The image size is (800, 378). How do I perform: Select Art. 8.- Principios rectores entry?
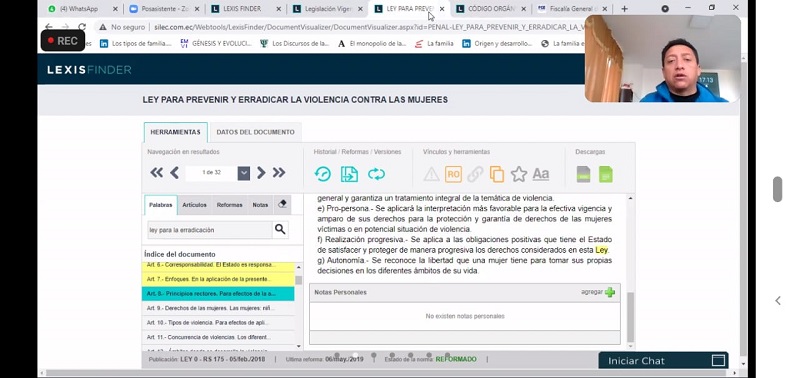point(218,294)
